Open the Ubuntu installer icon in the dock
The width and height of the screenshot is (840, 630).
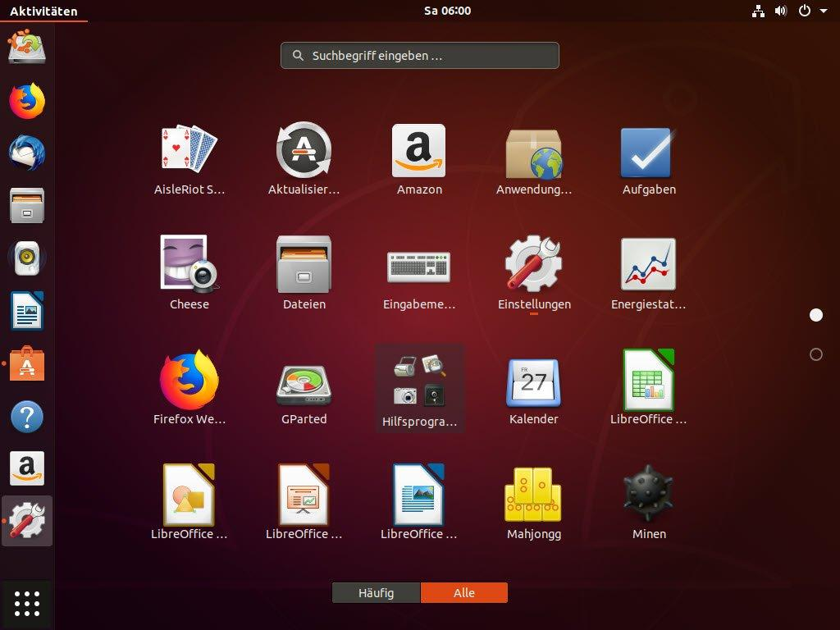(x=27, y=48)
